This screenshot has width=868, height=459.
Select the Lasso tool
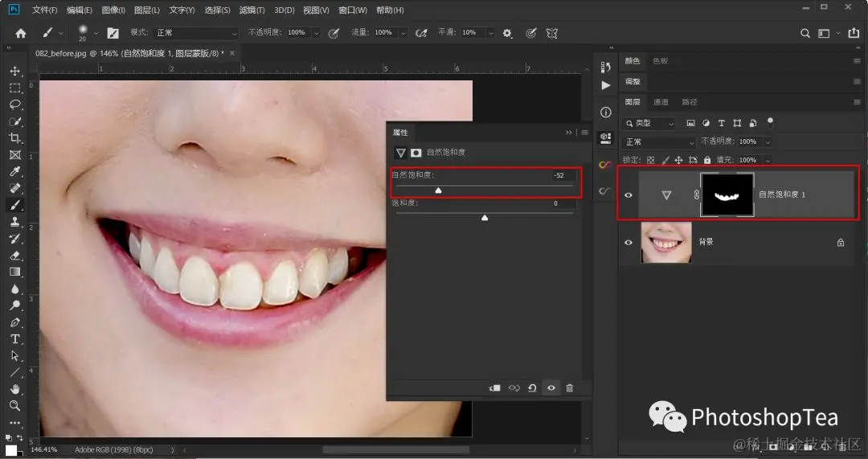14,105
